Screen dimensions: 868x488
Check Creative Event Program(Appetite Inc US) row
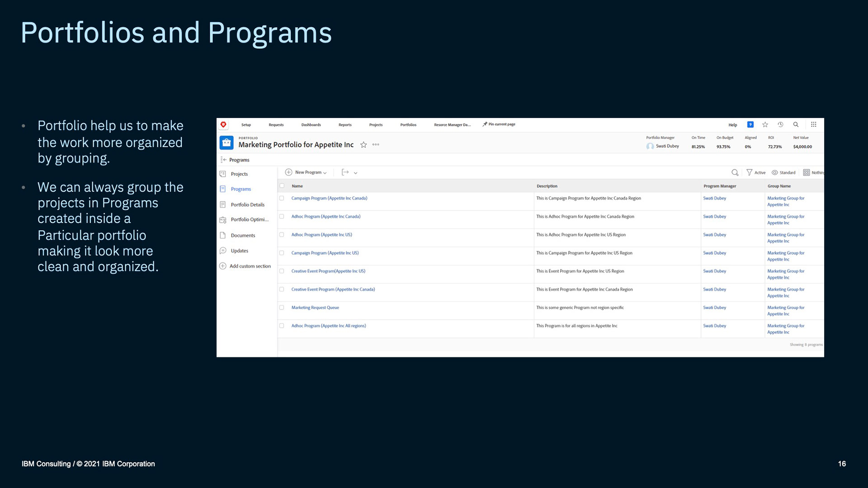click(282, 271)
